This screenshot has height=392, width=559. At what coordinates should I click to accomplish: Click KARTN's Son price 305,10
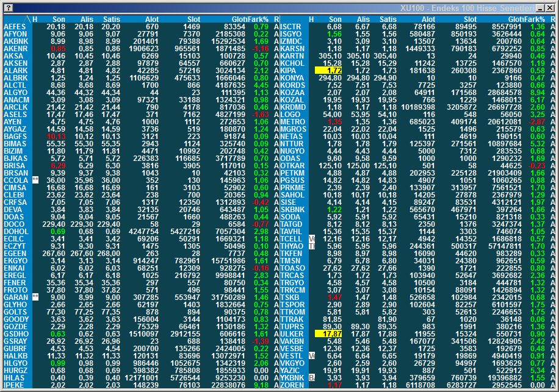(x=330, y=56)
